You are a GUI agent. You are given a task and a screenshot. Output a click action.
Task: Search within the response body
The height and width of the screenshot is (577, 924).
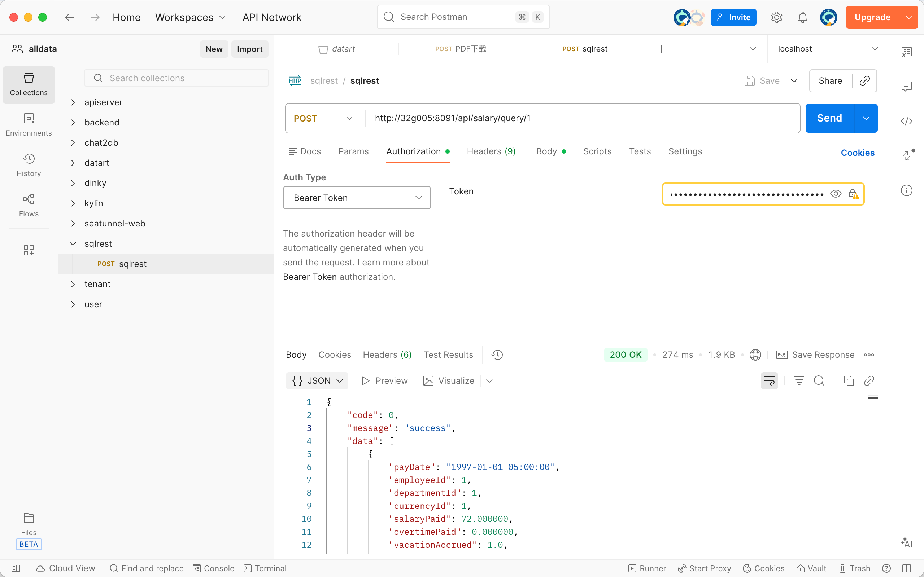pos(819,380)
